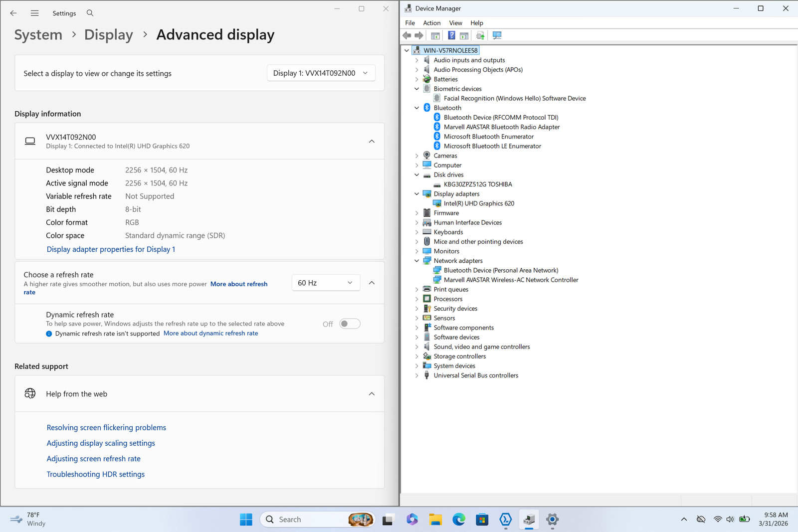This screenshot has width=798, height=532.
Task: Click Back arrow in Device Manager toolbar
Action: click(x=407, y=35)
